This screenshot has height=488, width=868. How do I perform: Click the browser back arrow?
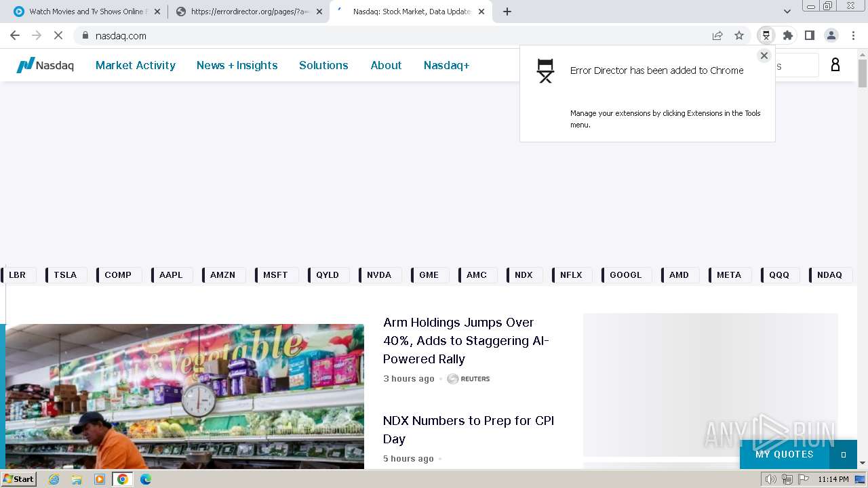[15, 35]
